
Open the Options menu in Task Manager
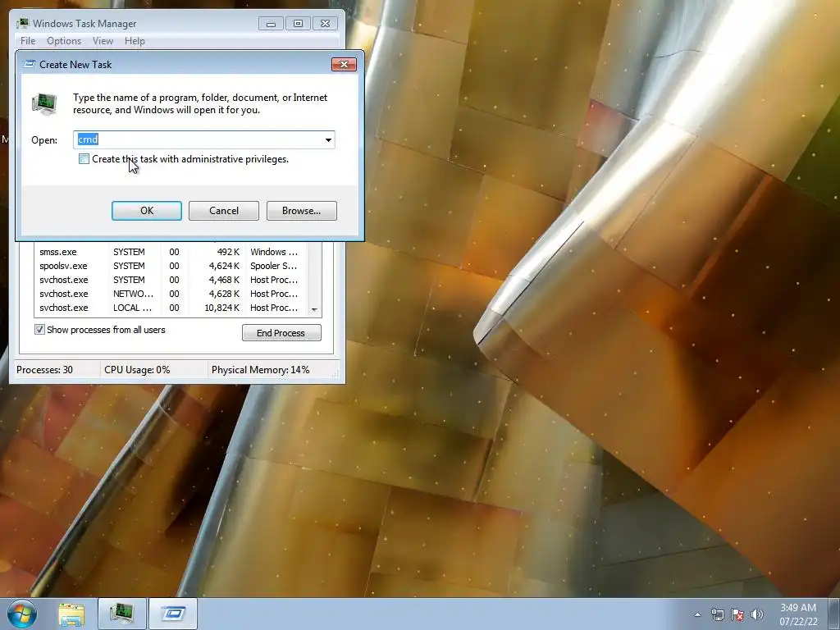click(64, 41)
